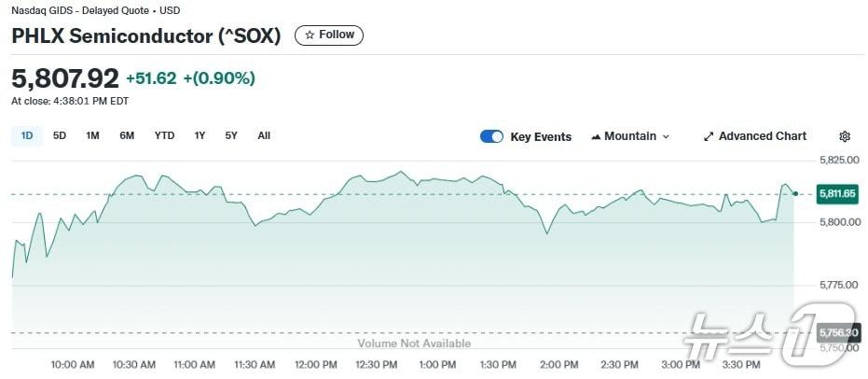Toggle the Key Events switch
The image size is (868, 379).
(491, 136)
